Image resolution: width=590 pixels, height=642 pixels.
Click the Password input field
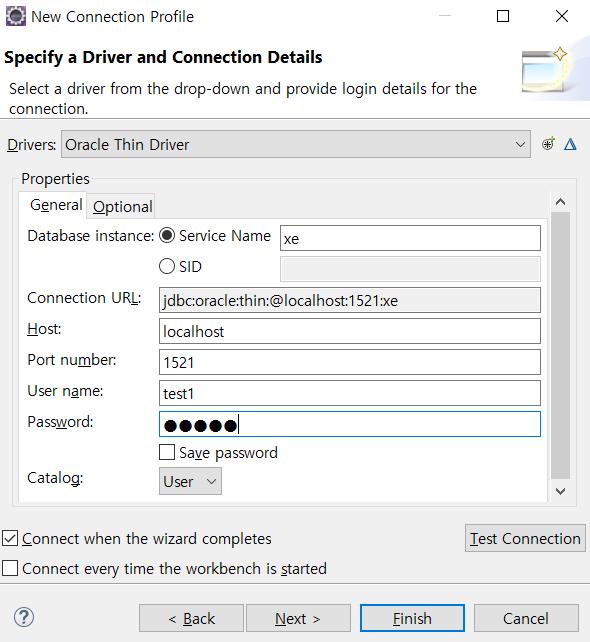point(350,424)
